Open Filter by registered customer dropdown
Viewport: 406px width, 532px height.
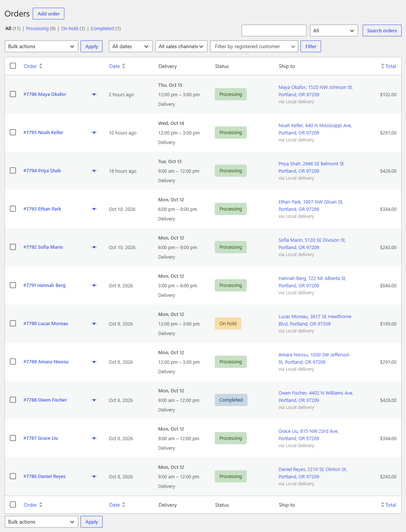[x=254, y=46]
